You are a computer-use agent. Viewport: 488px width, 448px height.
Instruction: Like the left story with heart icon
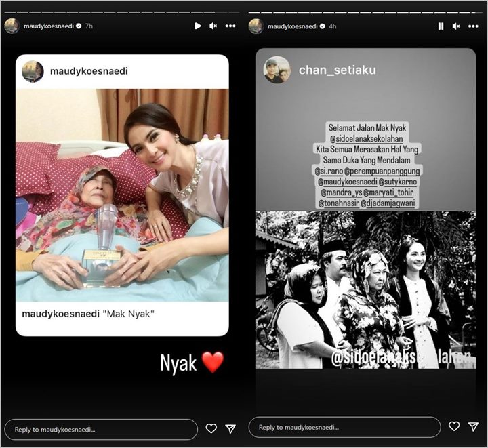[x=211, y=428]
